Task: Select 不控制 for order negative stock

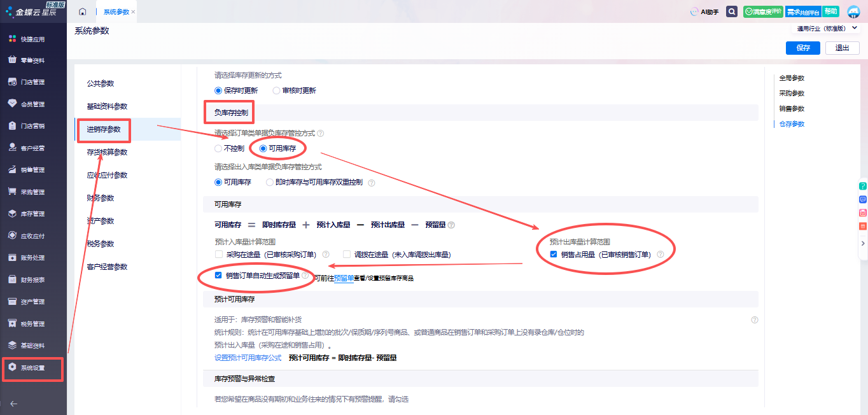Action: [219, 148]
